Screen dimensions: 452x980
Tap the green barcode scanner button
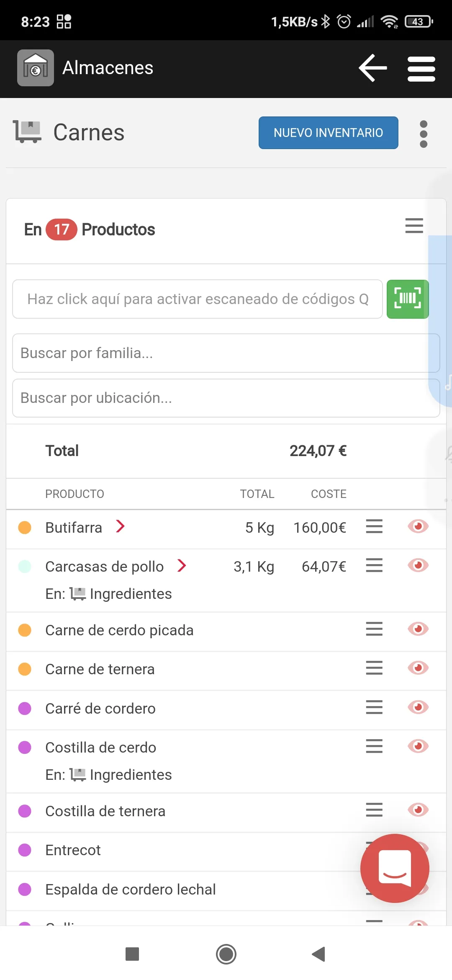pos(408,299)
